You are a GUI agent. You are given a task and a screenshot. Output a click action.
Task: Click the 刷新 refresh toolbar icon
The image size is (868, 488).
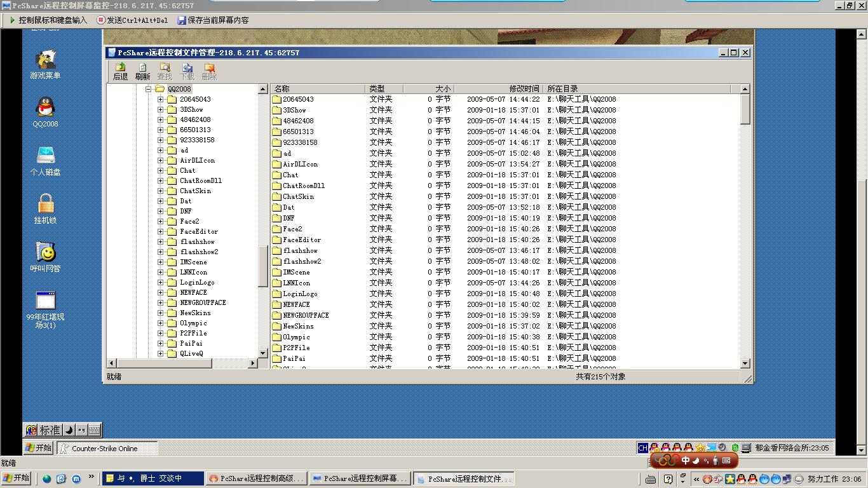click(x=142, y=71)
